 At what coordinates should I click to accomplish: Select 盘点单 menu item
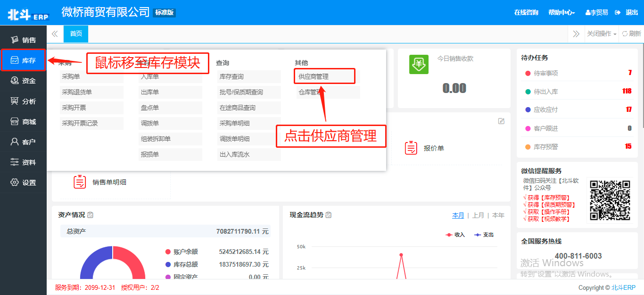pyautogui.click(x=170, y=108)
